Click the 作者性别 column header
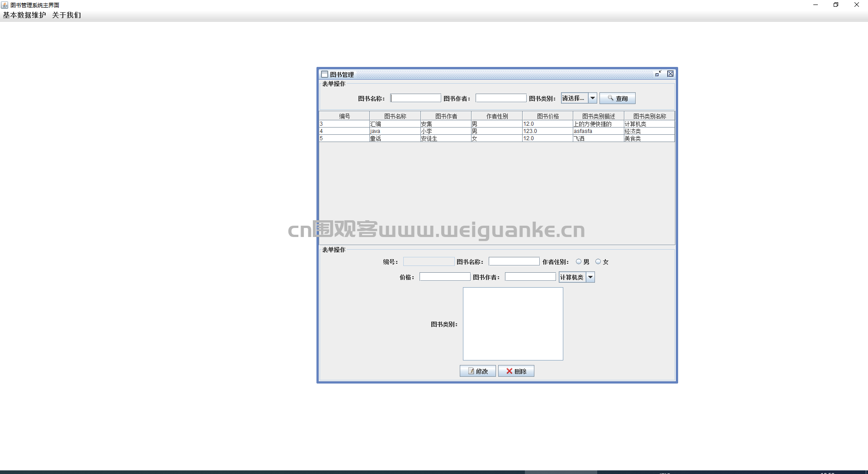This screenshot has width=868, height=474. pos(497,116)
